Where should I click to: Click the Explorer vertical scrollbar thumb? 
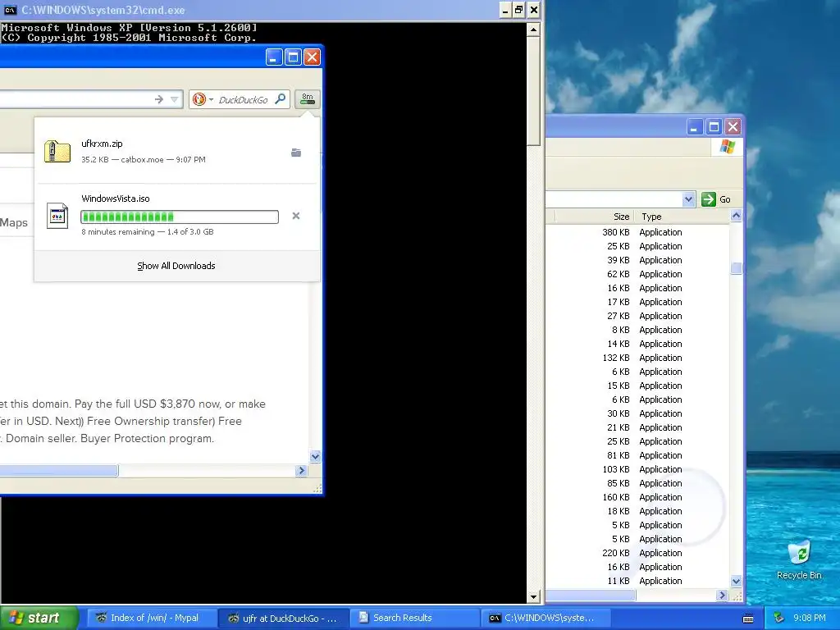click(x=736, y=268)
